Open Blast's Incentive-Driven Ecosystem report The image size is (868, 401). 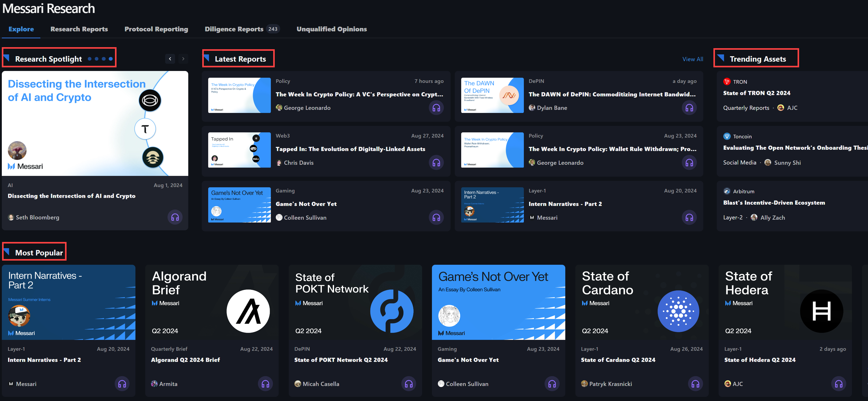[774, 203]
